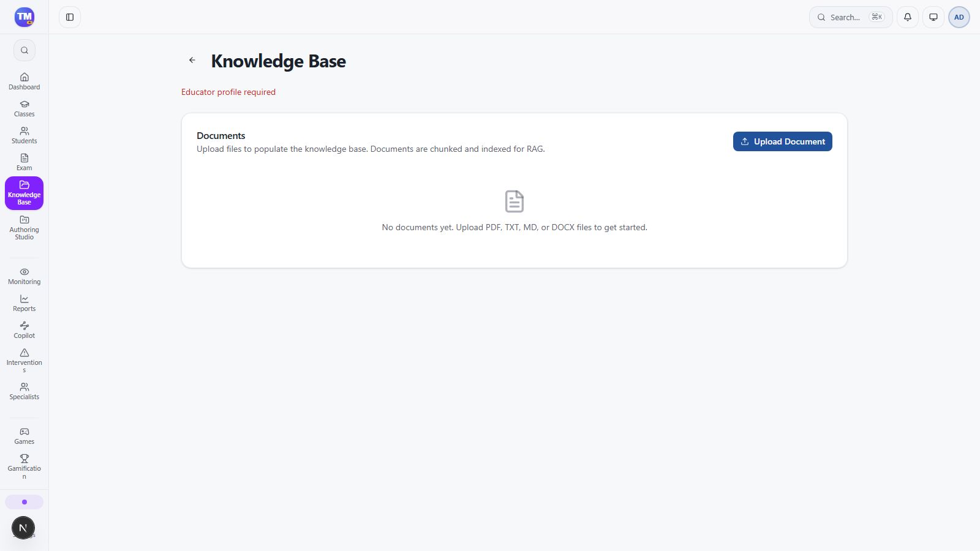
Task: Toggle the sidebar collapse button
Action: [70, 17]
